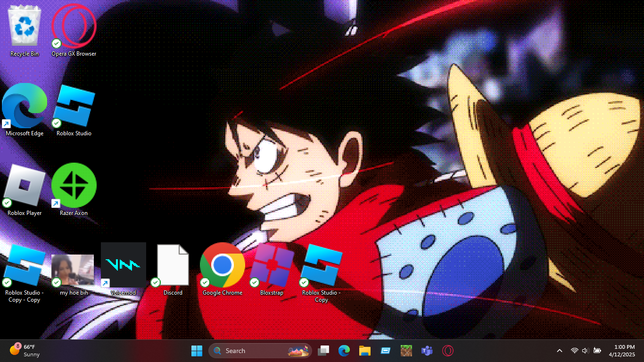
Task: Open the Windows Start menu
Action: point(197,351)
